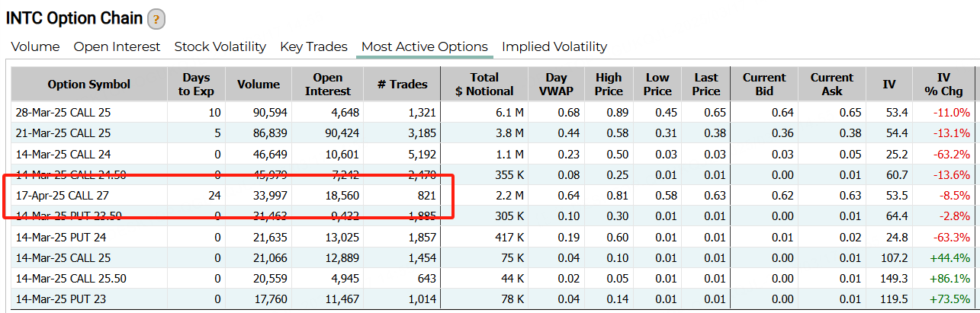Click the IV column header
This screenshot has width=980, height=313.
[889, 85]
